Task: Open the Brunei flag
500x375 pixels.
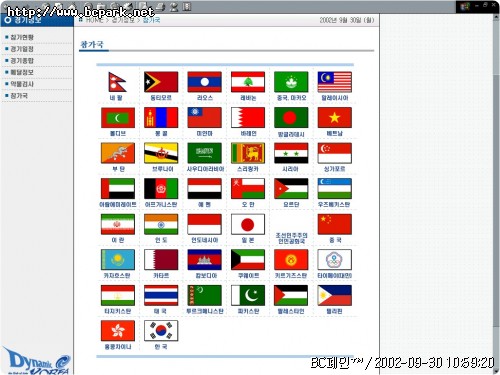Action: point(161,153)
